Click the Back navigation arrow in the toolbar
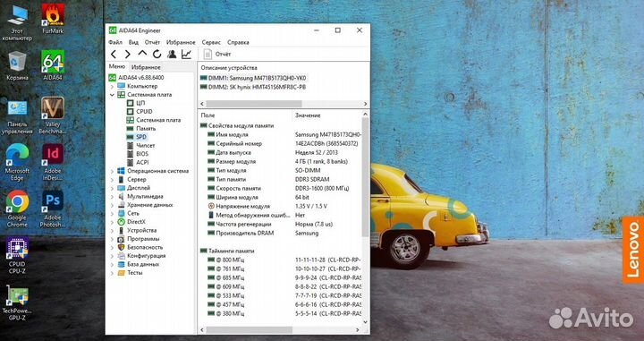This screenshot has height=341, width=644. click(114, 55)
